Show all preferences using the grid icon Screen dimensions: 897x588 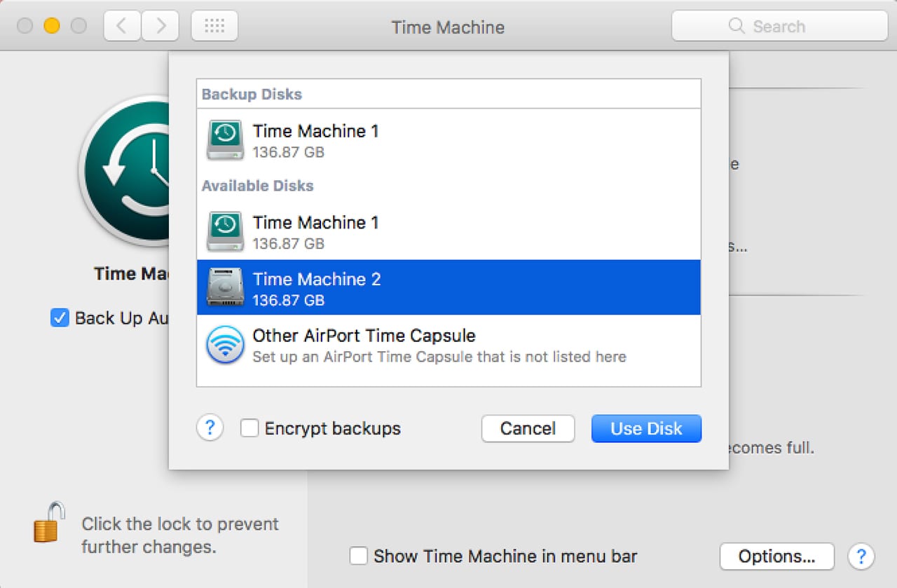214,27
